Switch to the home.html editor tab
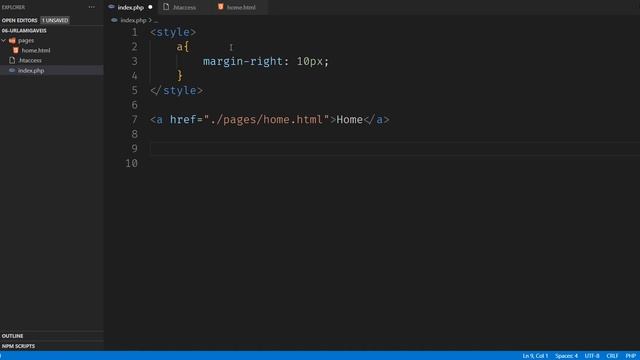Image resolution: width=640 pixels, height=360 pixels. 241,7
